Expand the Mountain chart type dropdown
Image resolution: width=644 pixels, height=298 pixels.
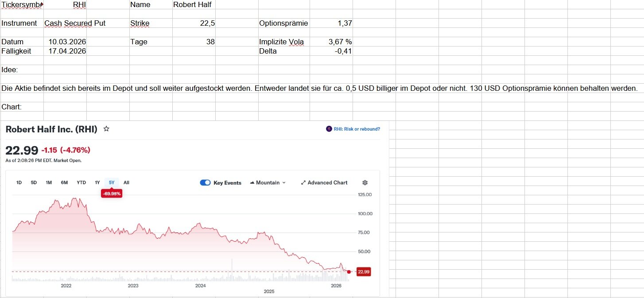coord(268,182)
